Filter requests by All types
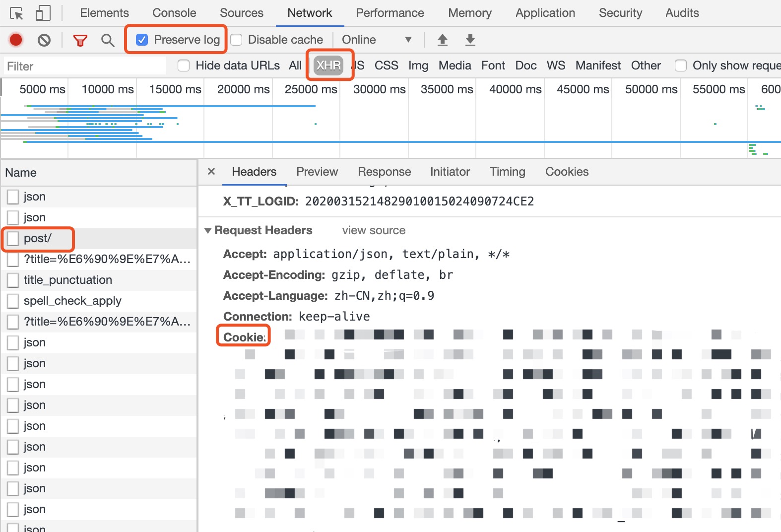781x532 pixels. (x=295, y=66)
